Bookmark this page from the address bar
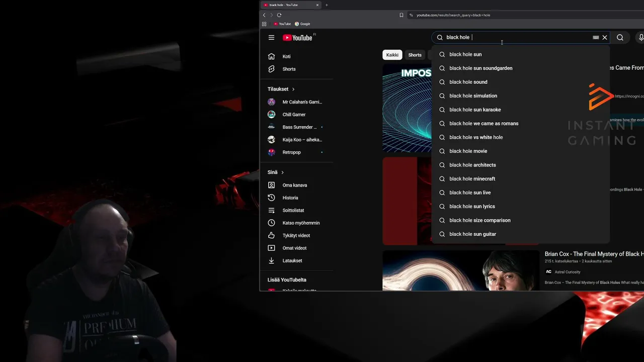This screenshot has height=362, width=644. 401,15
